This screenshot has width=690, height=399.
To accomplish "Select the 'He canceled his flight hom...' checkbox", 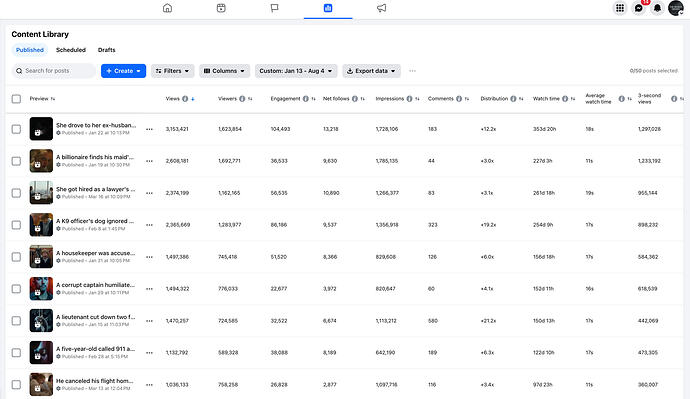I will [x=16, y=384].
